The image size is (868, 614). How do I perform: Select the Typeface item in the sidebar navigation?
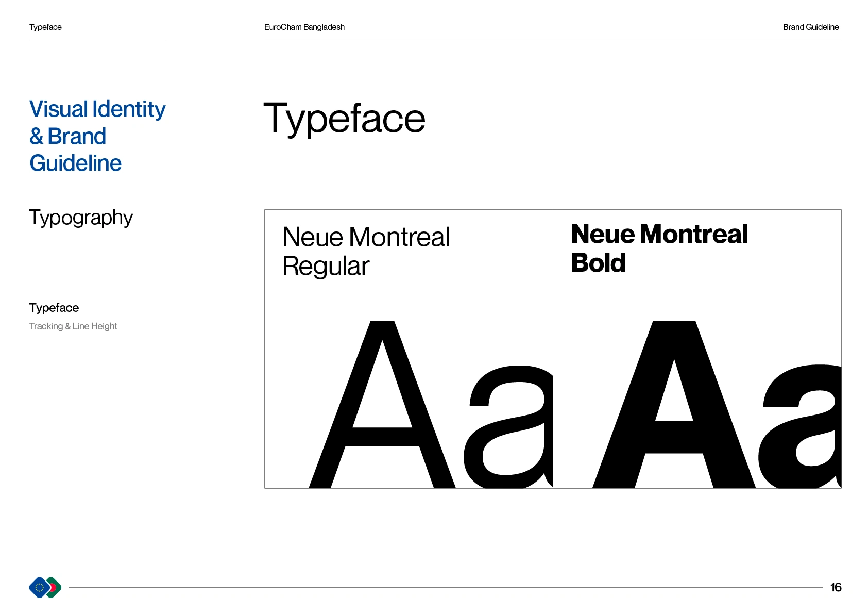(54, 308)
